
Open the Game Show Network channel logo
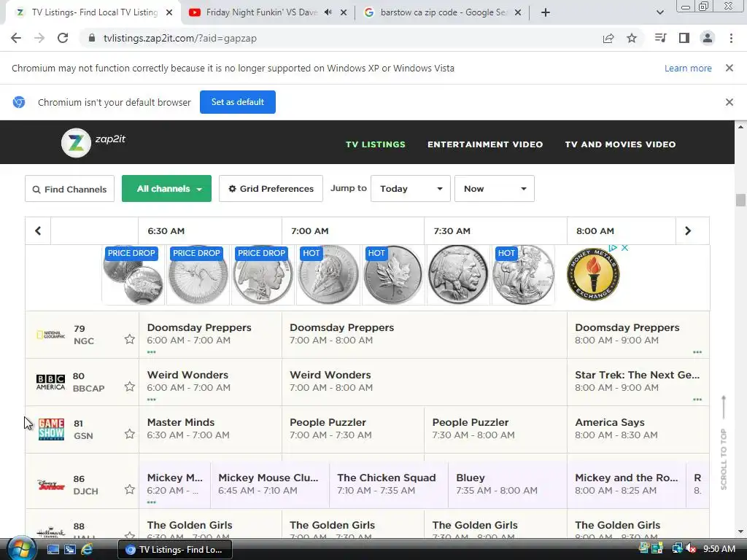[x=51, y=429]
